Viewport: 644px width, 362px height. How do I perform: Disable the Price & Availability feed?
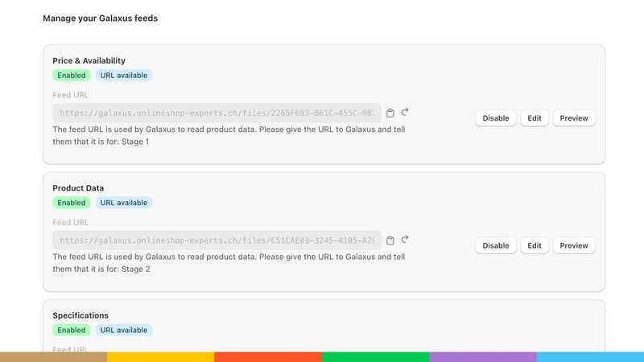(495, 118)
